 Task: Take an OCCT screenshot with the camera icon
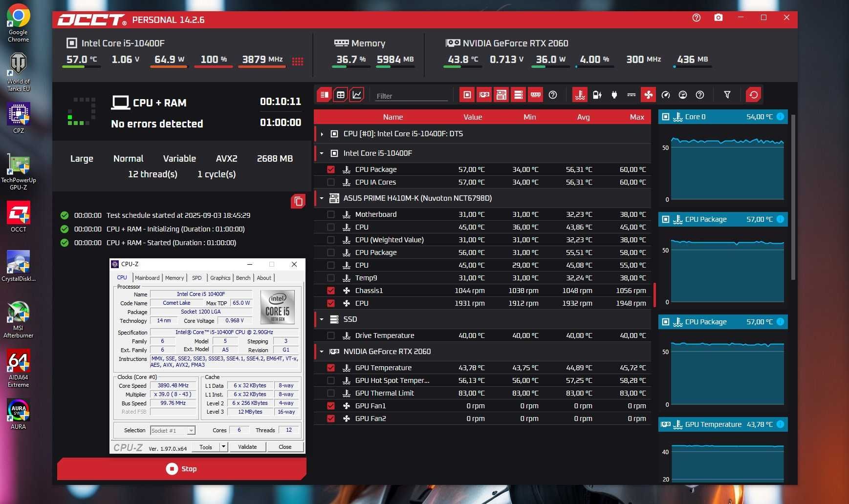click(x=718, y=18)
